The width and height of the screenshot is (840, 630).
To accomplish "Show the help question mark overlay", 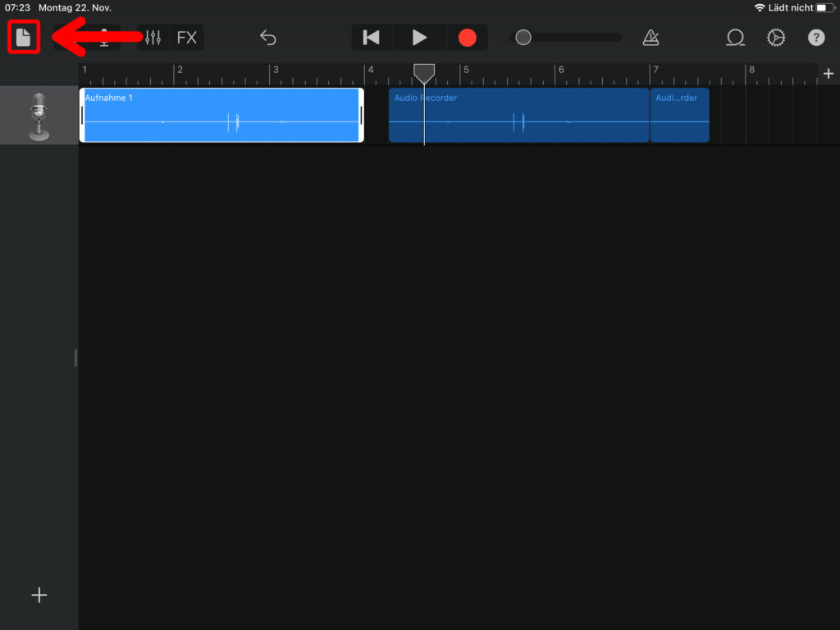I will [815, 38].
